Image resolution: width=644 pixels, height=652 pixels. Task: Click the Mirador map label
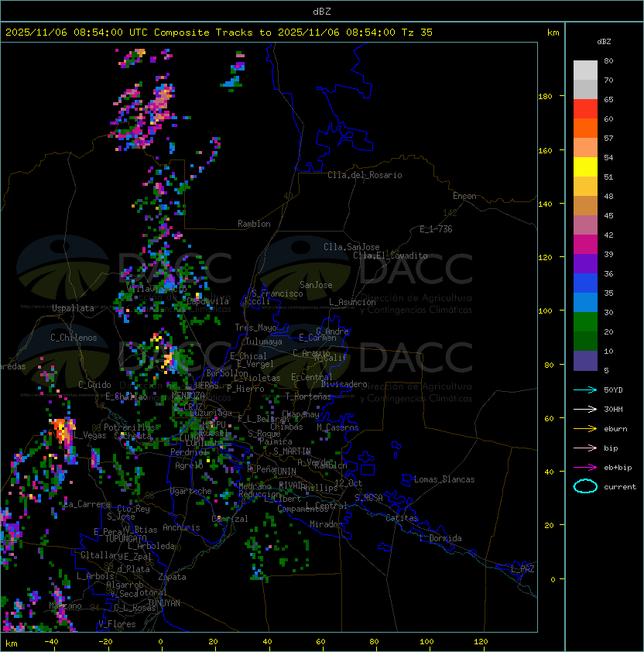tap(326, 524)
